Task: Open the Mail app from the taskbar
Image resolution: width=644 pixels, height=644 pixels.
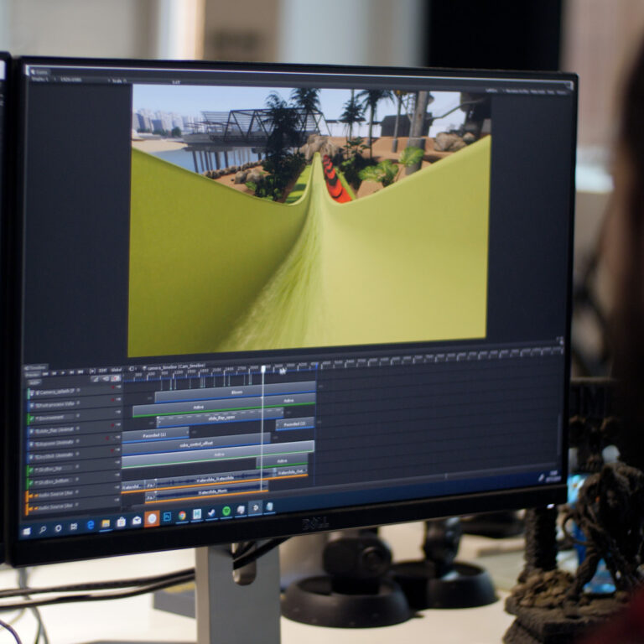Action: click(137, 521)
